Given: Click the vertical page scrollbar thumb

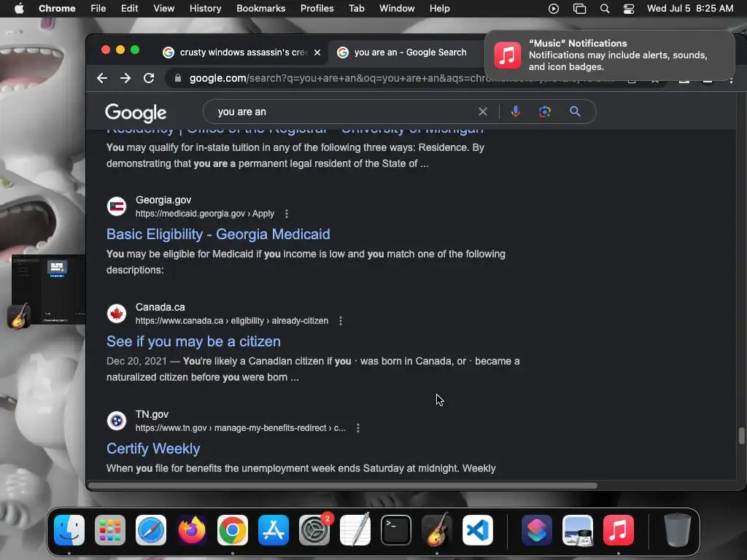Looking at the screenshot, I should (x=741, y=436).
